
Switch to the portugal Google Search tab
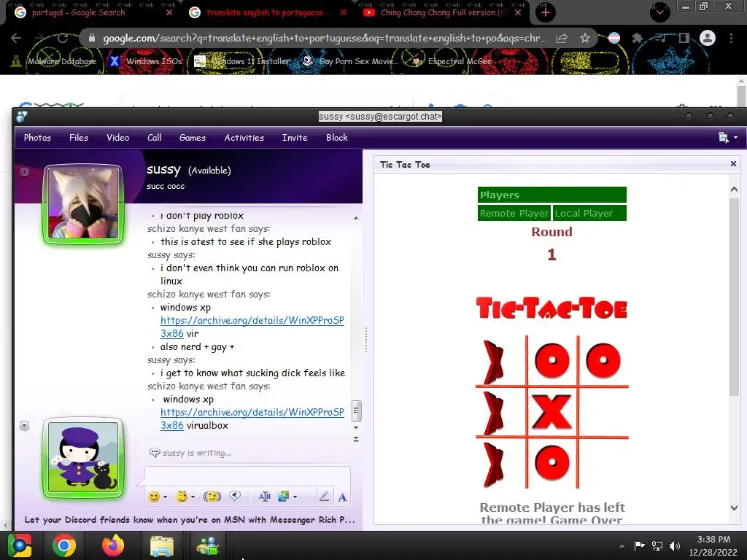click(79, 13)
